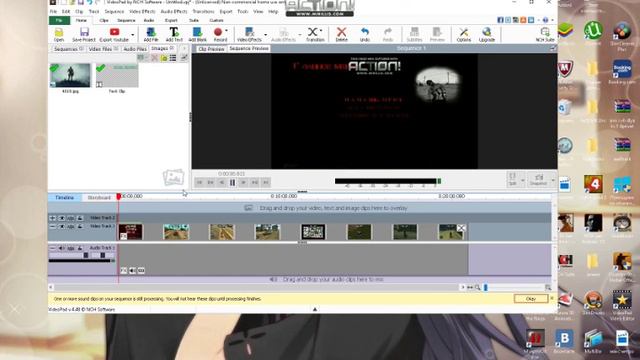Open the Record dropdown arrow

tap(227, 31)
